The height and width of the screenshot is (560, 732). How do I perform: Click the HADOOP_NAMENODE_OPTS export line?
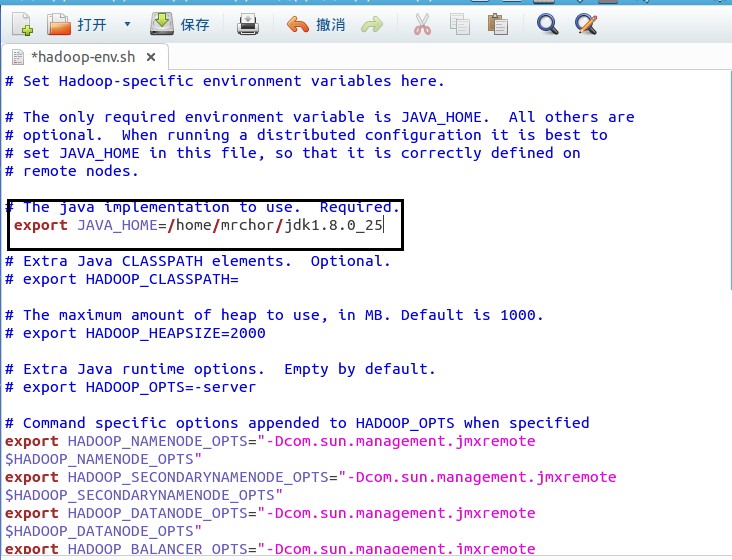(x=270, y=441)
